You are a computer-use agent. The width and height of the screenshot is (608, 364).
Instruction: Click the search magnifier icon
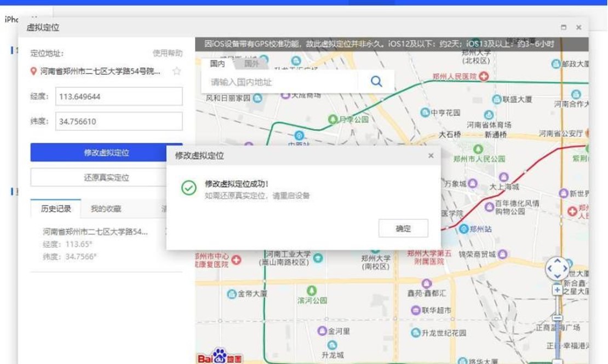(x=376, y=82)
